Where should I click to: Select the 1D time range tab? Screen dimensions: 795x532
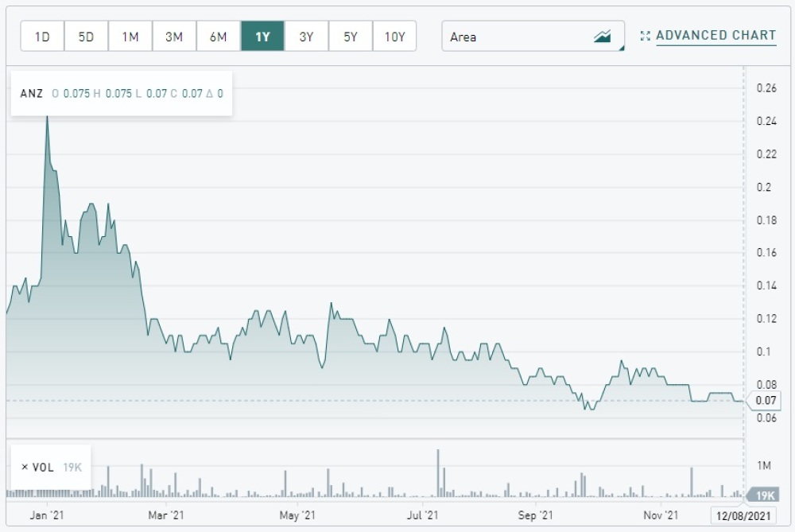pyautogui.click(x=42, y=36)
